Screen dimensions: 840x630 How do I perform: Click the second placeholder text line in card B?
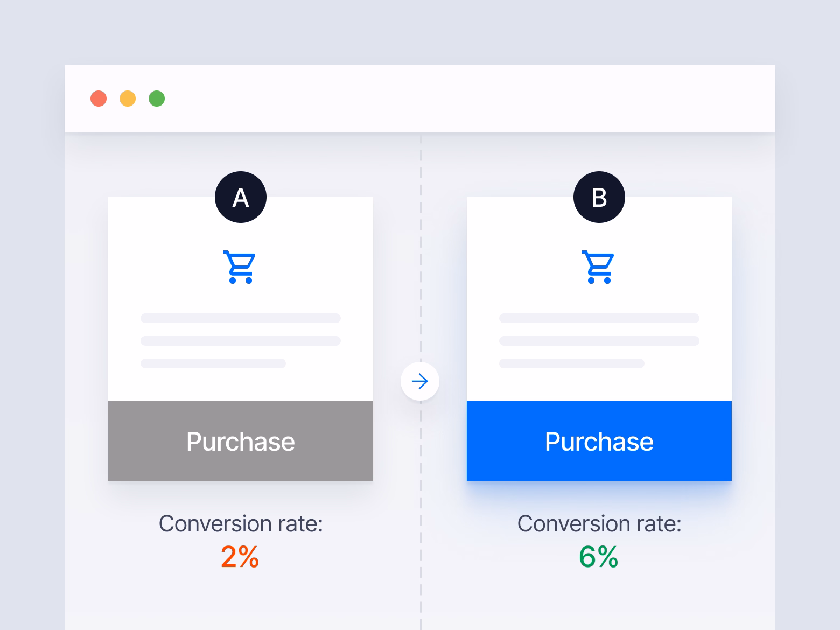pos(599,341)
